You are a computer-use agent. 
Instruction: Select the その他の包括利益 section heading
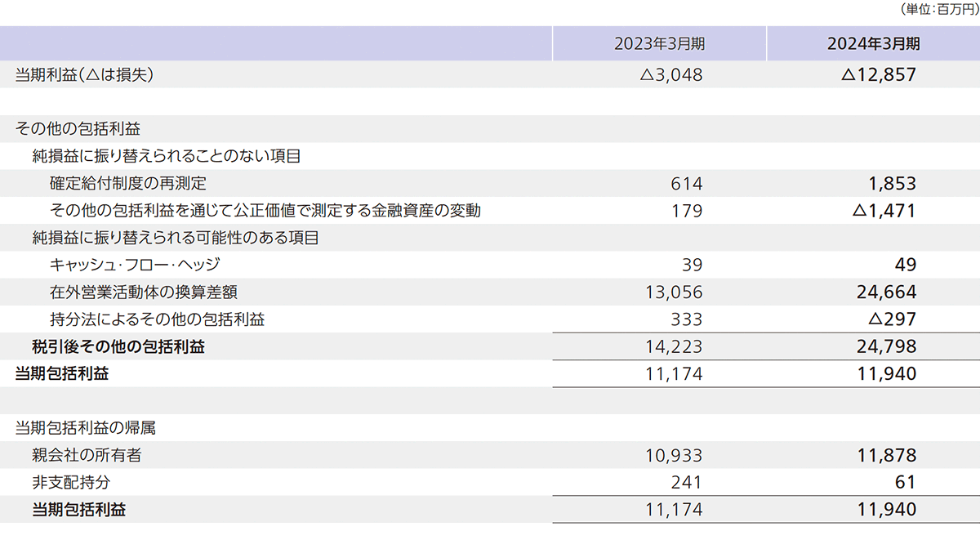[x=78, y=129]
